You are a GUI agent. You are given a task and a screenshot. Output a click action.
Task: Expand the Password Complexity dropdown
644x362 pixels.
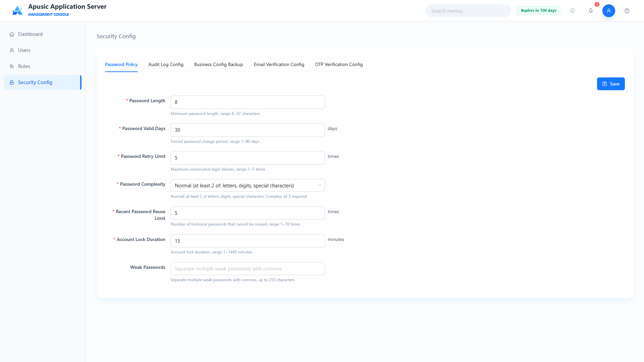[248, 185]
